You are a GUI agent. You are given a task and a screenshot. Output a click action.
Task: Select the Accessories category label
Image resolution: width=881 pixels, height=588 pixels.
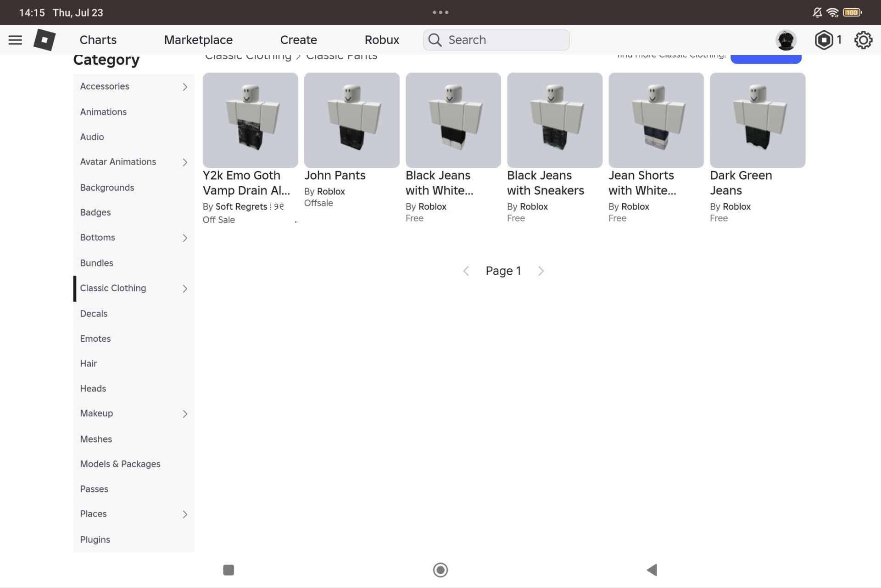(x=105, y=86)
